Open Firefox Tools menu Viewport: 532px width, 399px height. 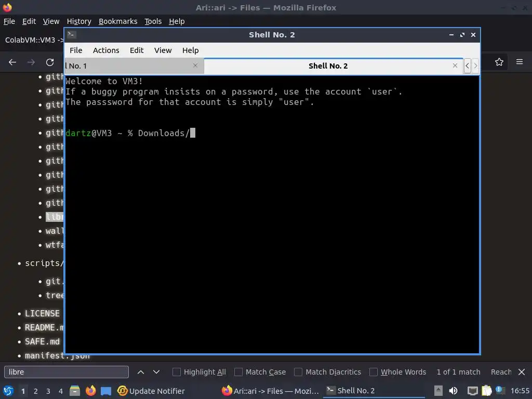153,21
